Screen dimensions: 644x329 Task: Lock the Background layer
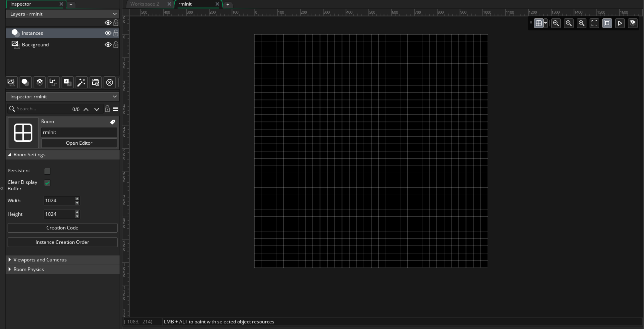pos(116,44)
